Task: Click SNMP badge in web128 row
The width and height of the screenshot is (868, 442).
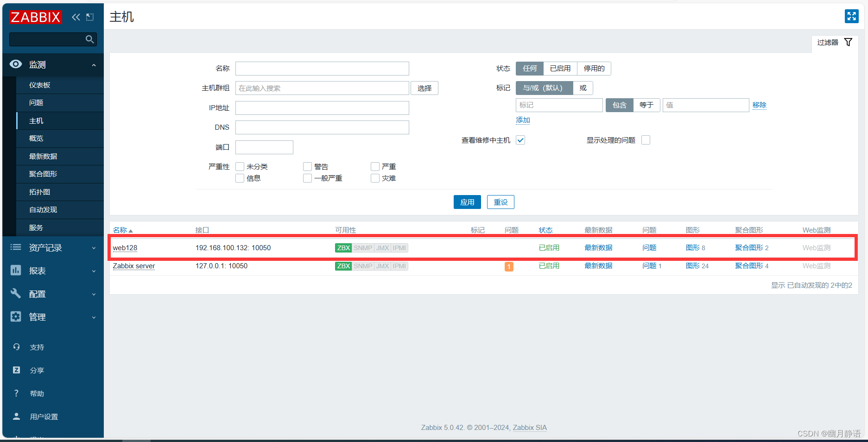Action: (x=363, y=248)
